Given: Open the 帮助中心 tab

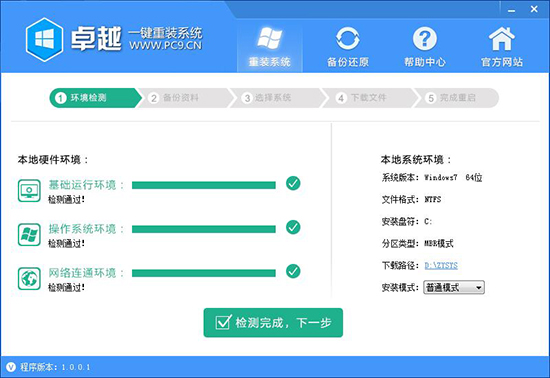Looking at the screenshot, I should pyautogui.click(x=425, y=46).
